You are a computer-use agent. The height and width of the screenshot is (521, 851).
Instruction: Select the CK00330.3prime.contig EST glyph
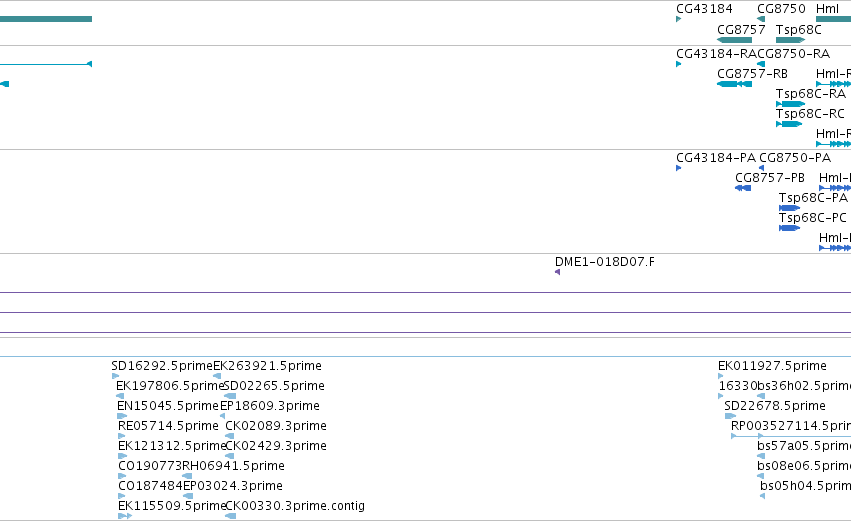pos(231,516)
